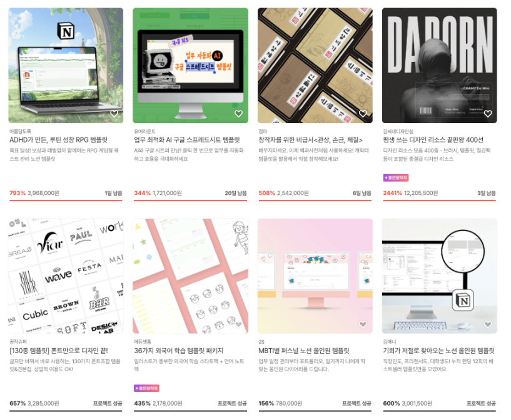Open creator 김애니 profile link
The image size is (511, 420).
[389, 342]
